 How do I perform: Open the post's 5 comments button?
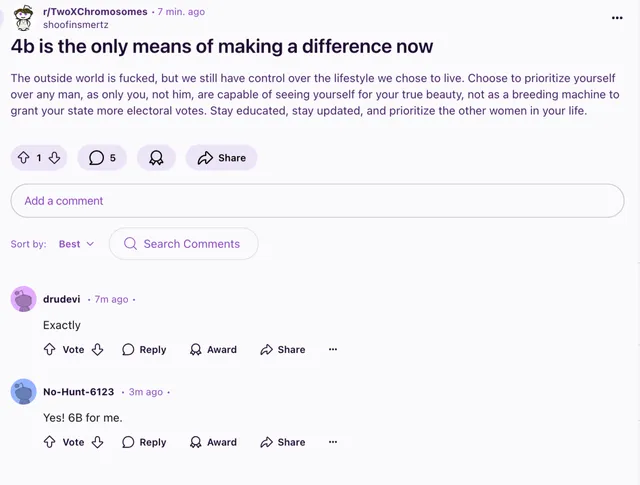pyautogui.click(x=102, y=157)
